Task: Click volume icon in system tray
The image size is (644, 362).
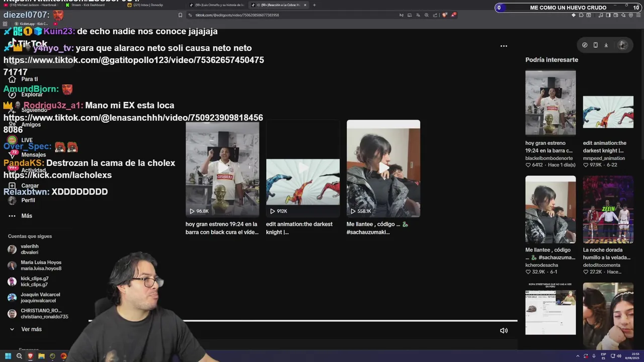Action: pyautogui.click(x=619, y=356)
